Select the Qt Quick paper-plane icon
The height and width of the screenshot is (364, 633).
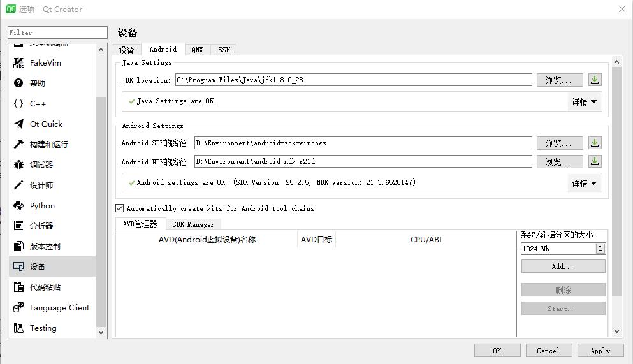[18, 124]
